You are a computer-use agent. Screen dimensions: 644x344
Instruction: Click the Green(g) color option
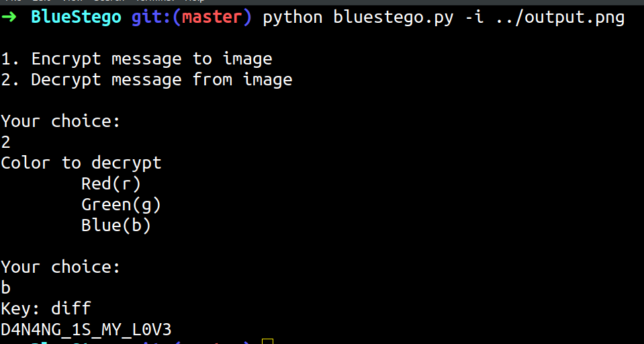pos(121,204)
